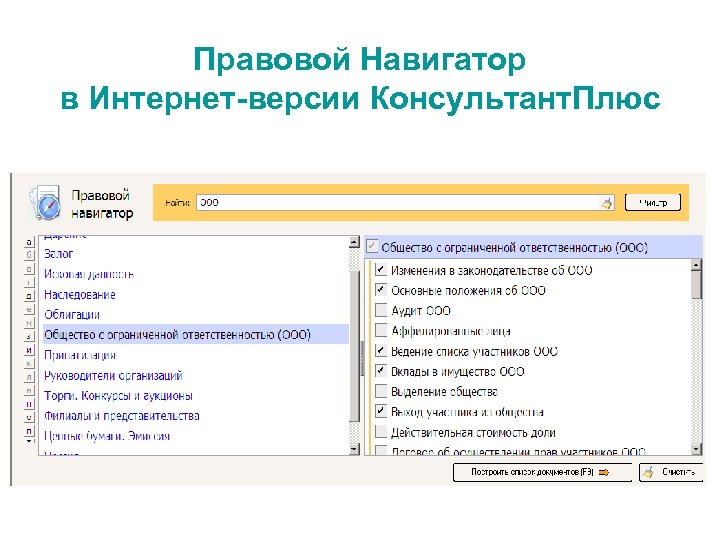Click right subtopics list scrollbar thumb
The width and height of the screenshot is (720, 540).
pyautogui.click(x=697, y=285)
